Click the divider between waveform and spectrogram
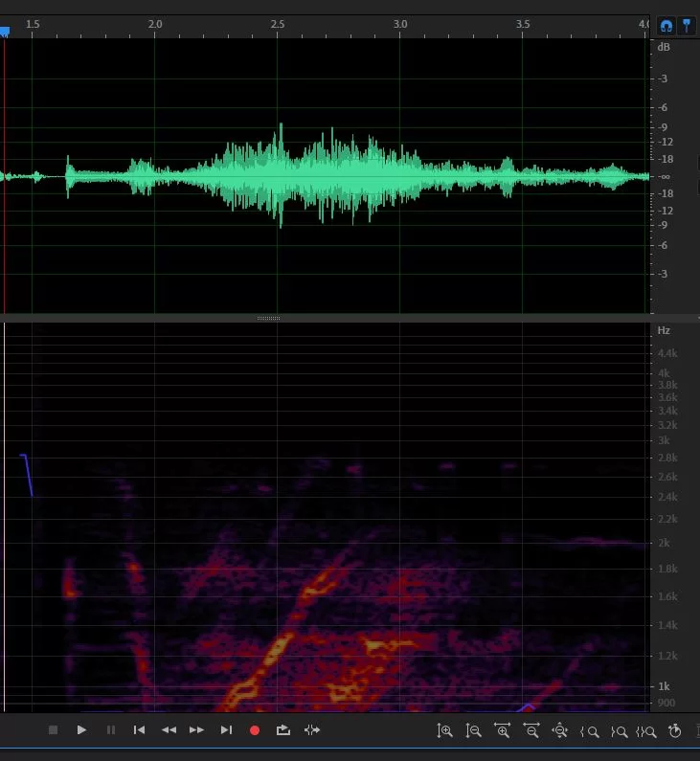 point(269,318)
